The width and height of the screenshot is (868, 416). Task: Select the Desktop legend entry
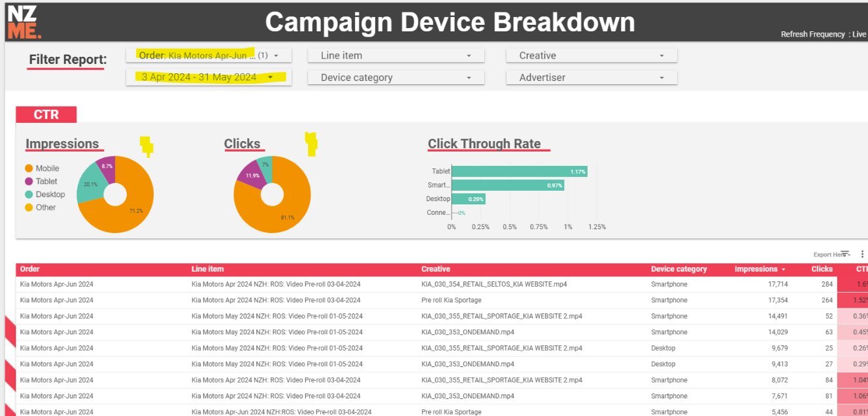coord(44,195)
